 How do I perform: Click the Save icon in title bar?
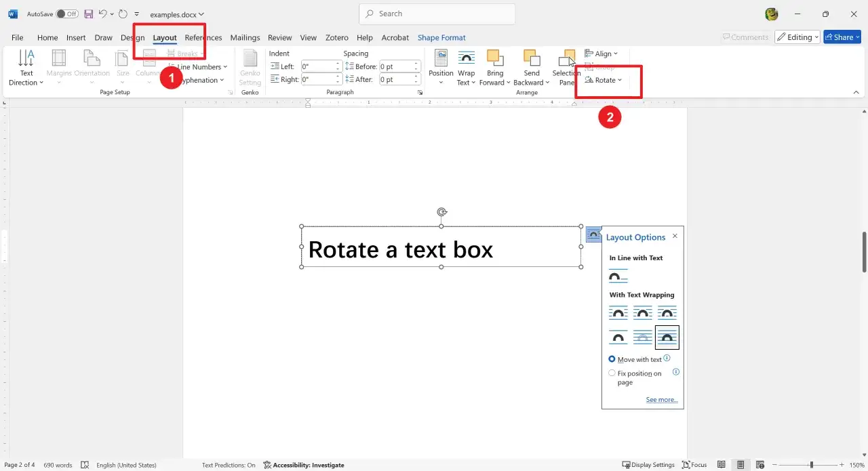click(88, 14)
